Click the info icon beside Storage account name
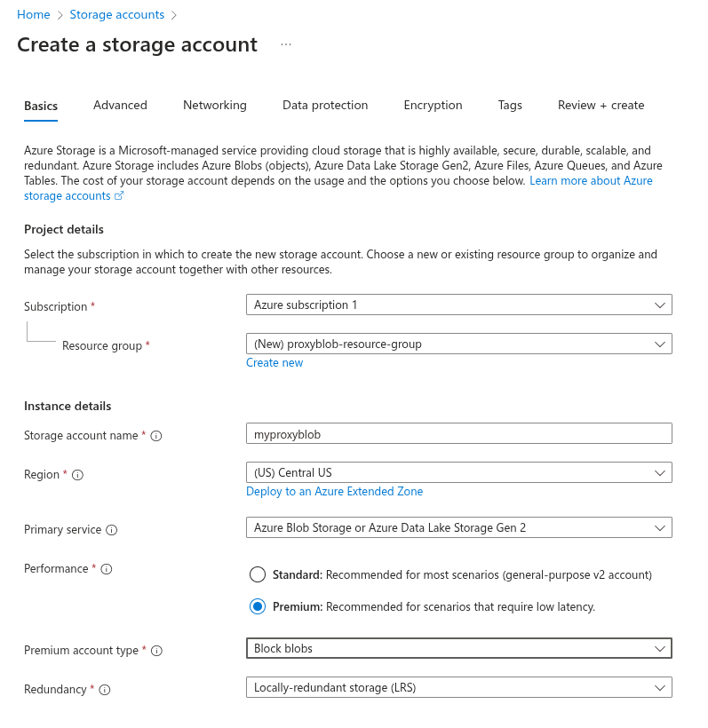 coord(155,433)
